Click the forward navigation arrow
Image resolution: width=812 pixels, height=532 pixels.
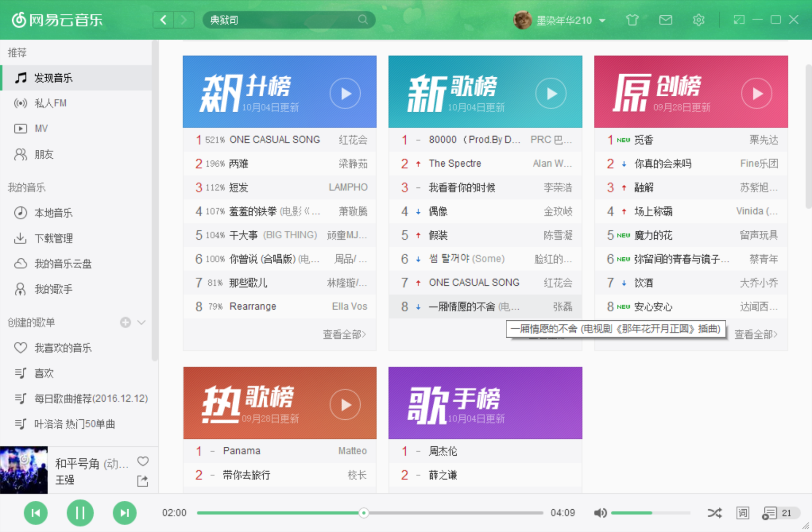tap(183, 20)
